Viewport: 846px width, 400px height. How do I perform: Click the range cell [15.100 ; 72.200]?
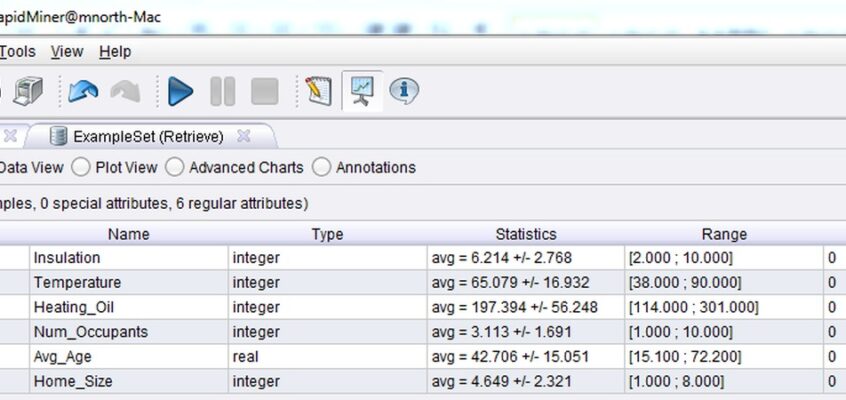(x=724, y=357)
